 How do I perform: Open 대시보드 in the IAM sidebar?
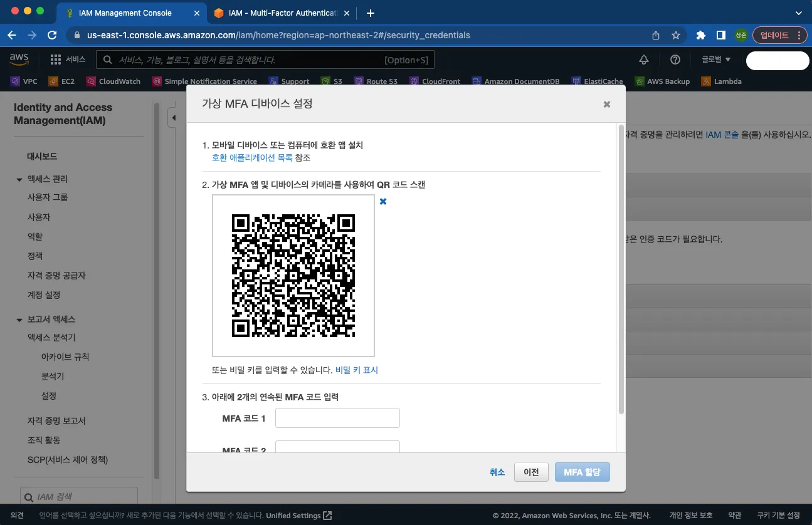[42, 157]
